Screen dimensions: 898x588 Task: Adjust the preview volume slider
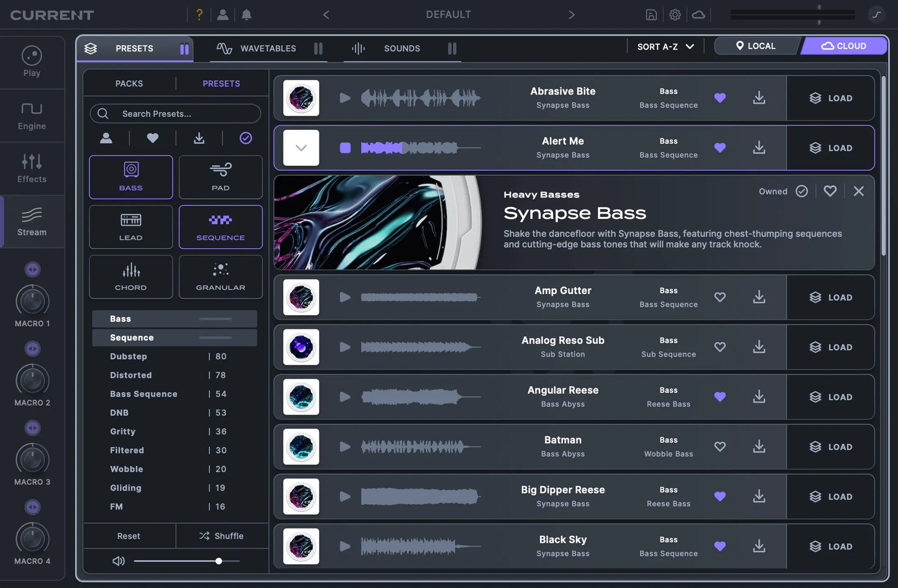pyautogui.click(x=219, y=561)
